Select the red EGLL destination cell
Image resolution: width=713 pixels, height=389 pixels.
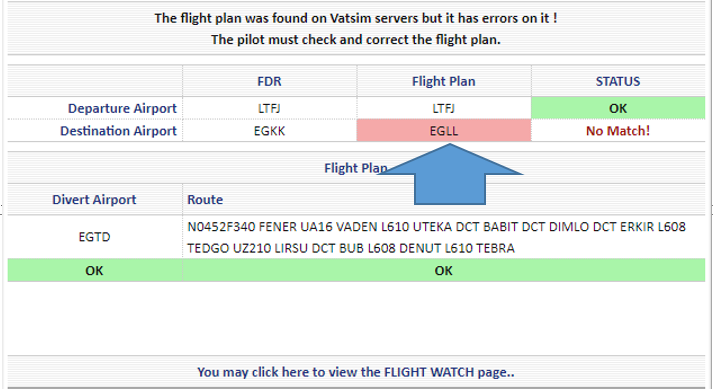[444, 131]
